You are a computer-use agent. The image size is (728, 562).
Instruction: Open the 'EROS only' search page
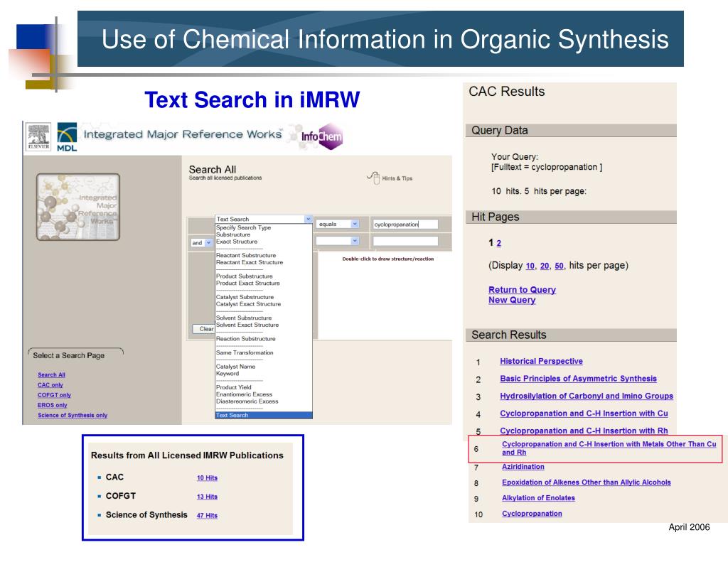[53, 406]
